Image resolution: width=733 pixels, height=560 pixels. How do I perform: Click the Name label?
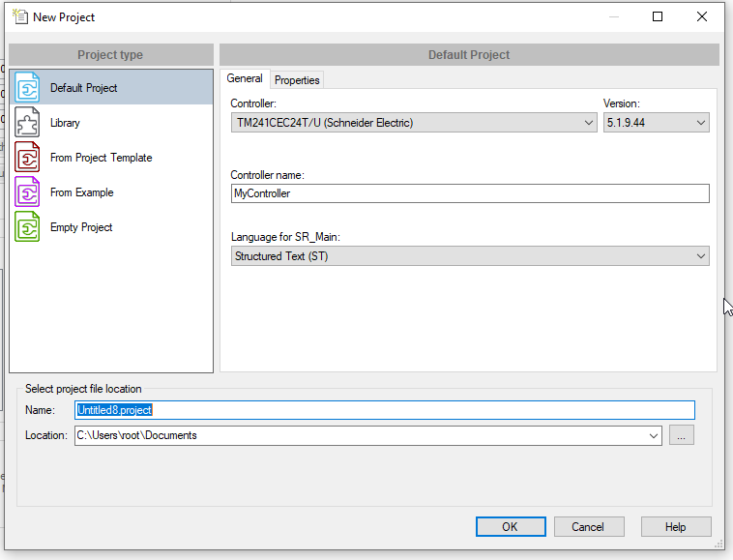(x=41, y=410)
